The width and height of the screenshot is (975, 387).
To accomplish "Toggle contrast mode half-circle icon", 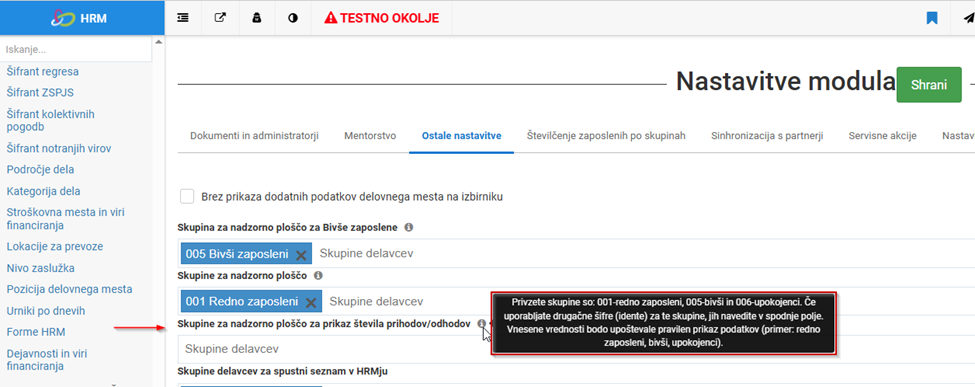I will tap(293, 18).
